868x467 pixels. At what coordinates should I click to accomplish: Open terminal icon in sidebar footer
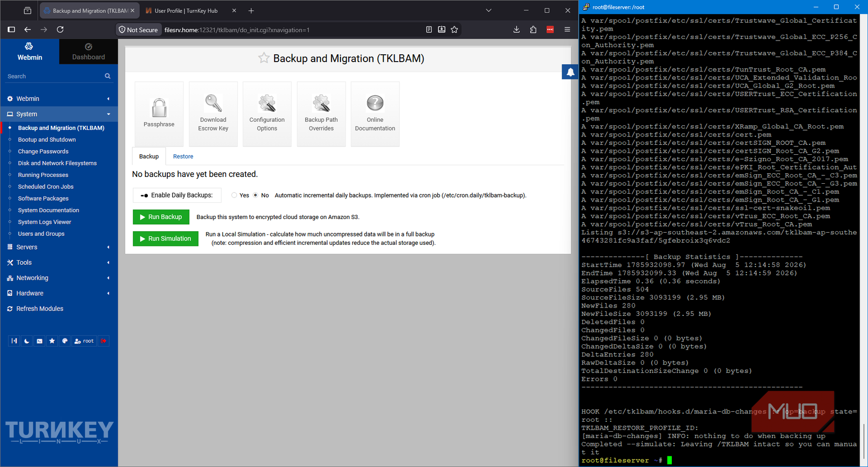39,341
